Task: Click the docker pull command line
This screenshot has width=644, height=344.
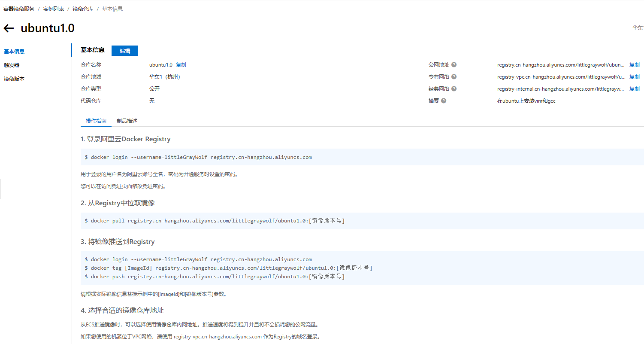Action: tap(215, 221)
